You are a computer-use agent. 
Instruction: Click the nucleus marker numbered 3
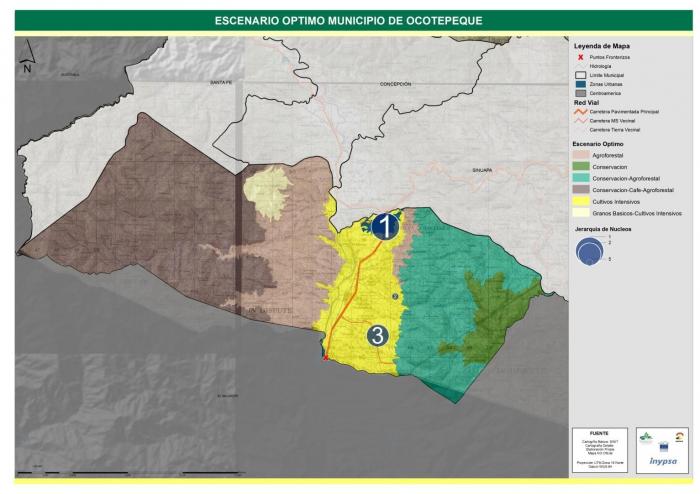click(x=378, y=335)
